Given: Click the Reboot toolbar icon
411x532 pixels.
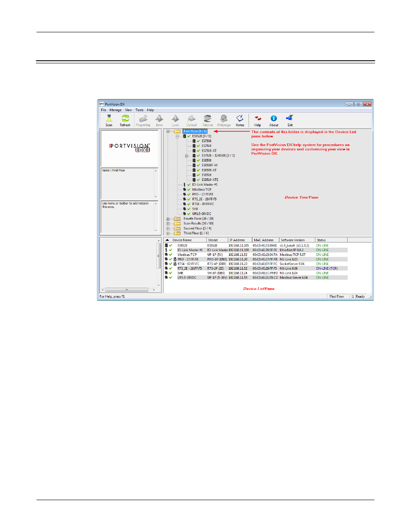Looking at the screenshot, I should (x=208, y=121).
